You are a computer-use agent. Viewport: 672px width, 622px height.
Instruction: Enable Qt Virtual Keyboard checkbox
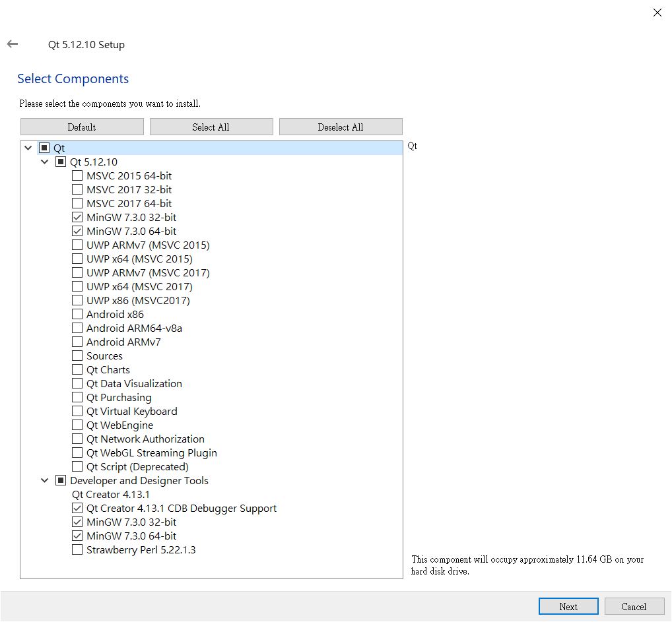(x=77, y=411)
